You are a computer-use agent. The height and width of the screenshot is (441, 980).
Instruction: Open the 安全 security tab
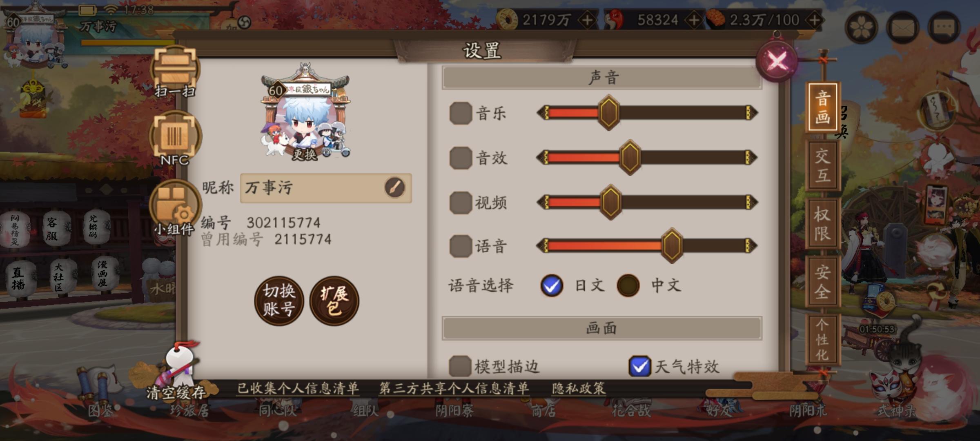[x=822, y=281]
